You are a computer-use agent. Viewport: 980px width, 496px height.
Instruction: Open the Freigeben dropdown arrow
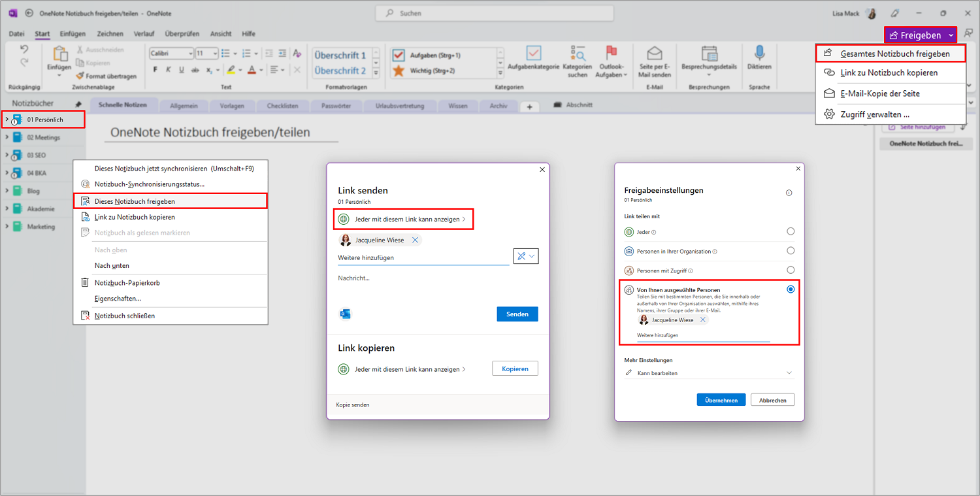tap(951, 35)
